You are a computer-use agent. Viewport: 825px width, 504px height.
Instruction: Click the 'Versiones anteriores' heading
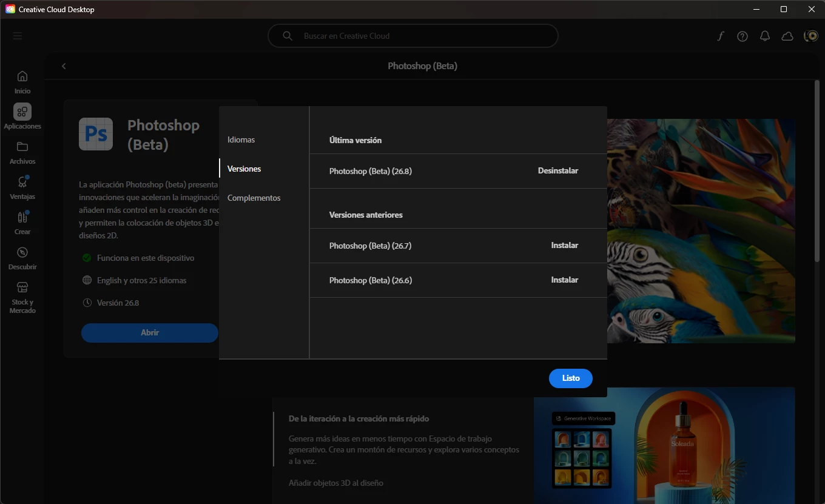pos(366,215)
